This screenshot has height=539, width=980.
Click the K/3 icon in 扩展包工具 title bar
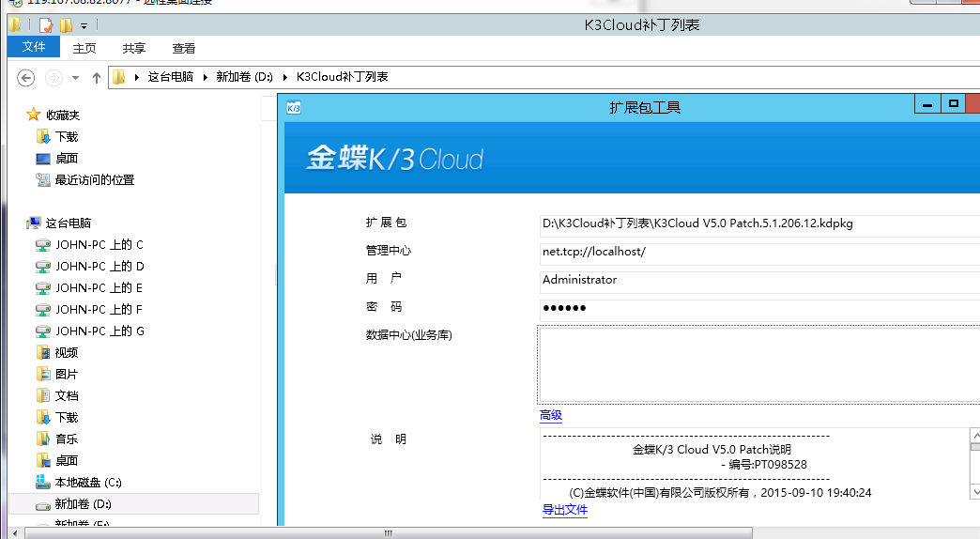[x=294, y=108]
